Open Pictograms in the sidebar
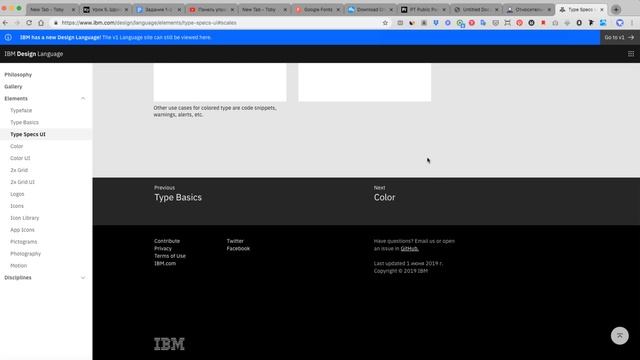 tap(24, 242)
